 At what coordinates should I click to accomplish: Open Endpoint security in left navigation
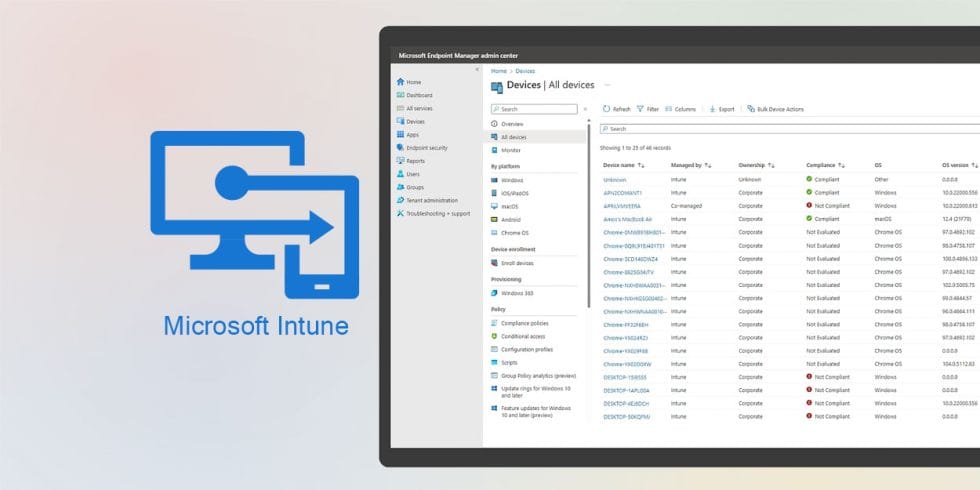422,148
